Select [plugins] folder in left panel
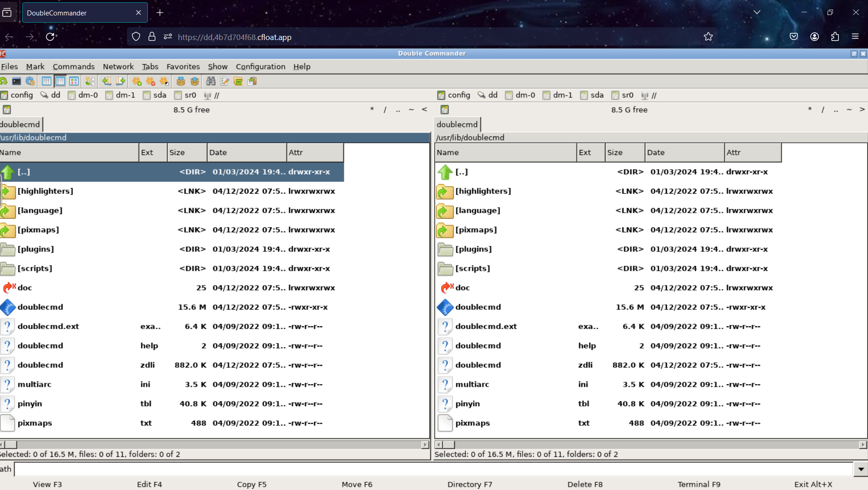Screen dimensions: 868x490 click(x=172, y=249)
